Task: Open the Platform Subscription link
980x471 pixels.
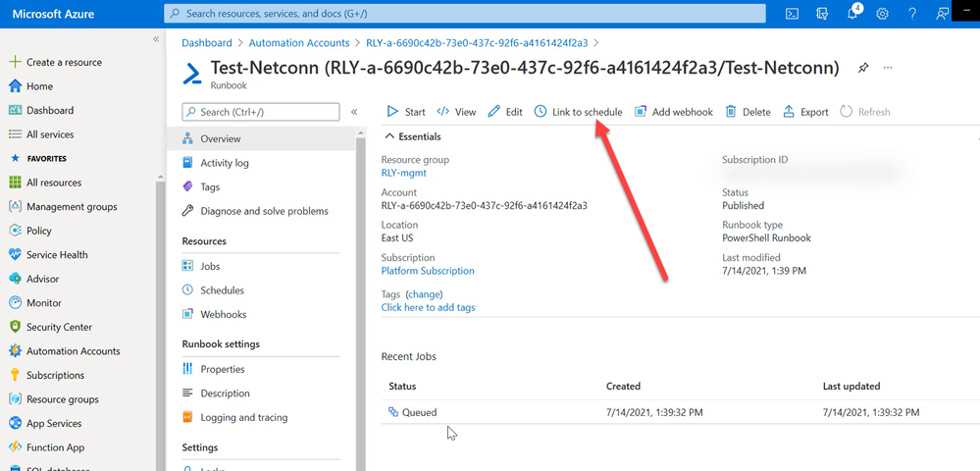Action: (x=428, y=271)
